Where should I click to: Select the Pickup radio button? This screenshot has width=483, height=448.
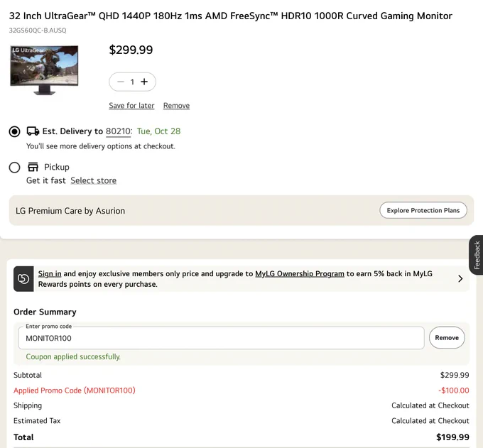click(14, 168)
